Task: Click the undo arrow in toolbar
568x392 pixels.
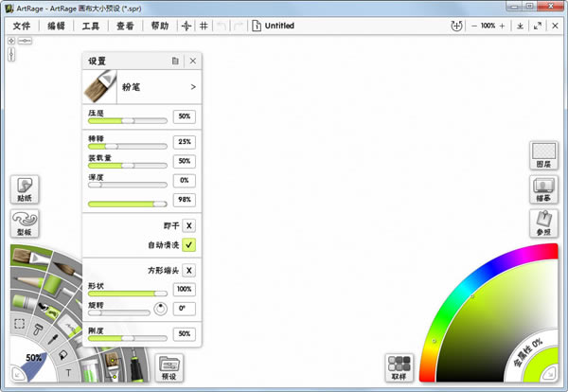Action: click(x=222, y=26)
